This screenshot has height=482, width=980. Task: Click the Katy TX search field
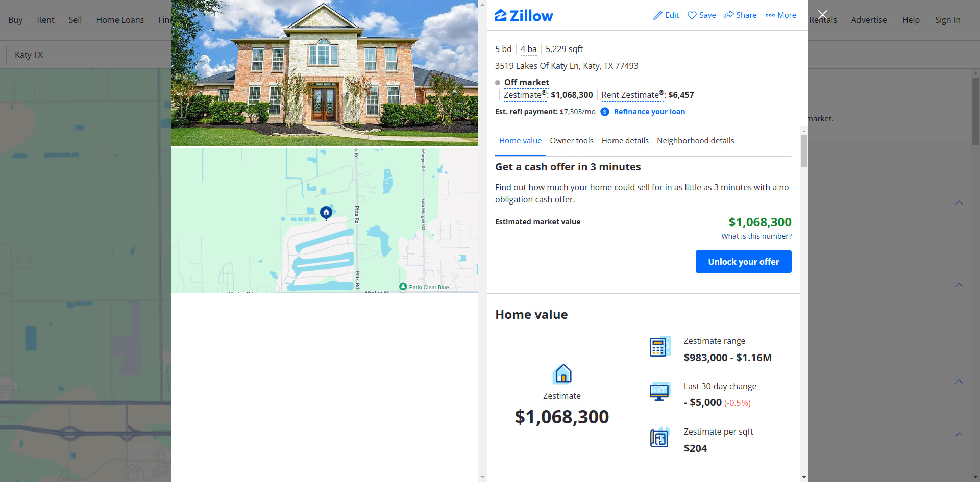pos(89,55)
